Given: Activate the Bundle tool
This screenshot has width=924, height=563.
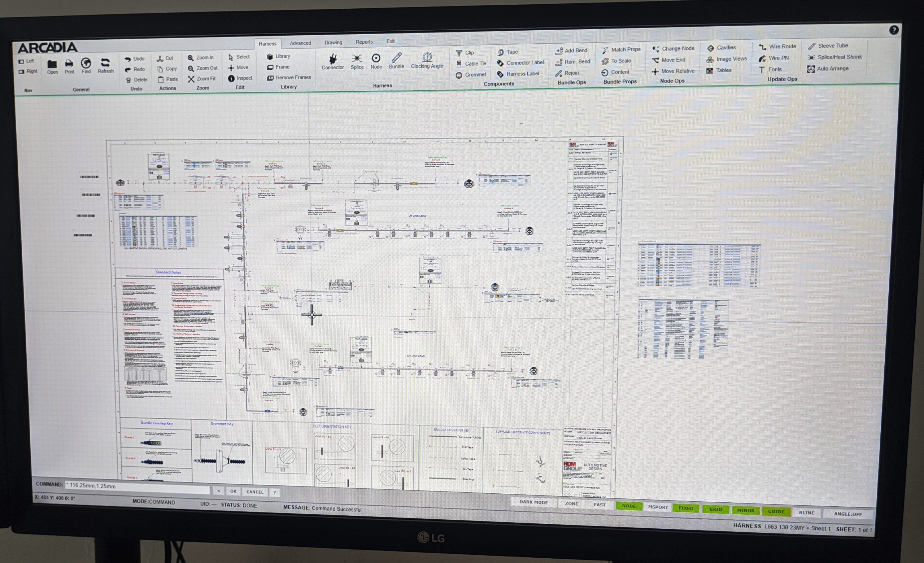Looking at the screenshot, I should coord(396,61).
